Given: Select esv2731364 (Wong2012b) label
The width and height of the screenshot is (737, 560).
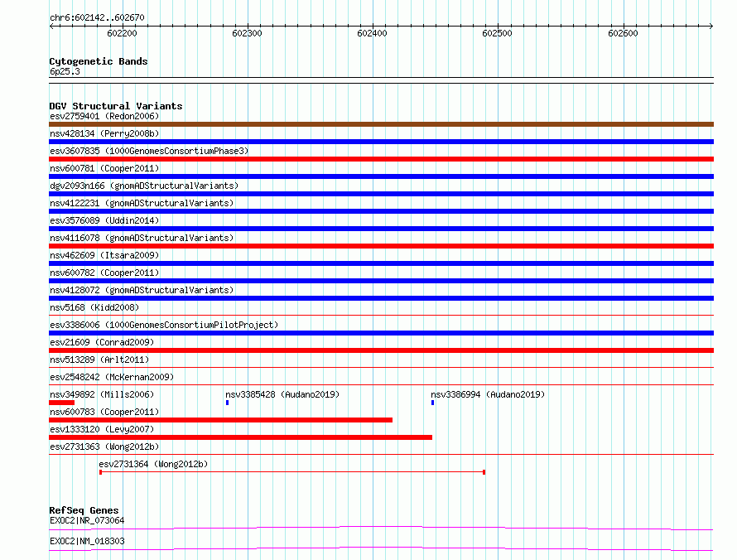Looking at the screenshot, I should pos(153,464).
